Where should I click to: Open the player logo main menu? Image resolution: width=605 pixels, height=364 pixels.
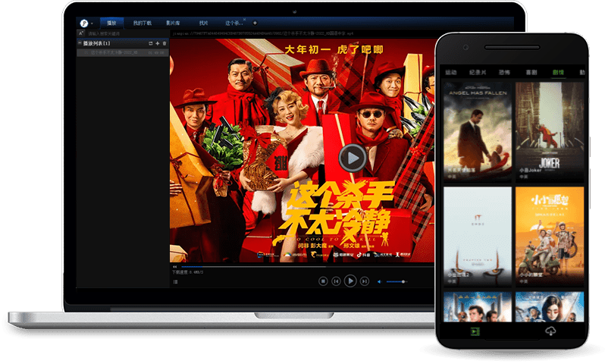(83, 24)
